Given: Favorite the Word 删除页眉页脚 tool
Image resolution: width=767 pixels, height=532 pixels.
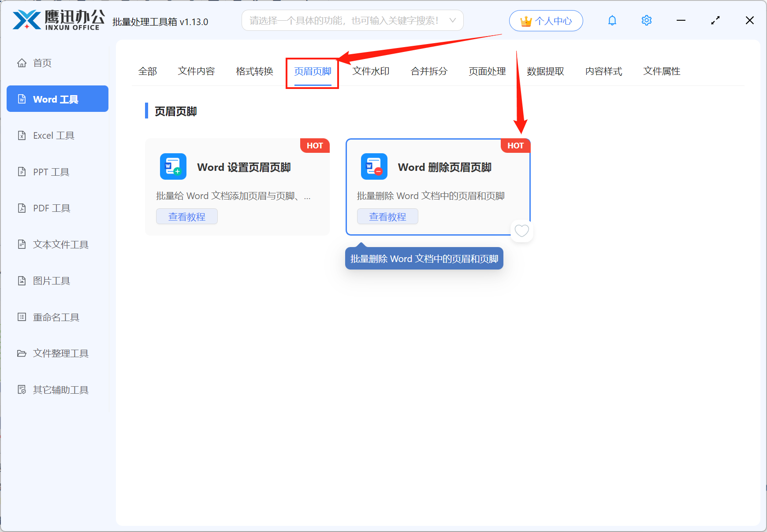Looking at the screenshot, I should 522,231.
